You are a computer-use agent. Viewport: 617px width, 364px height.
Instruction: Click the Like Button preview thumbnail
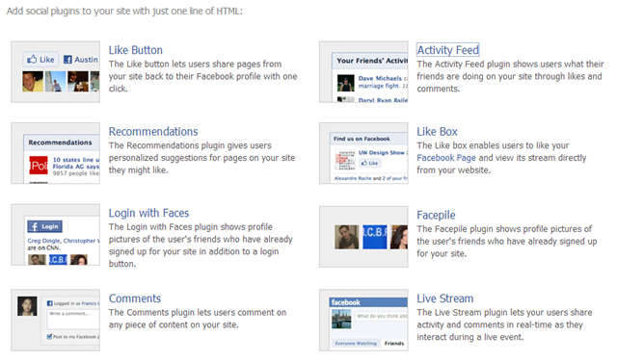pos(56,71)
